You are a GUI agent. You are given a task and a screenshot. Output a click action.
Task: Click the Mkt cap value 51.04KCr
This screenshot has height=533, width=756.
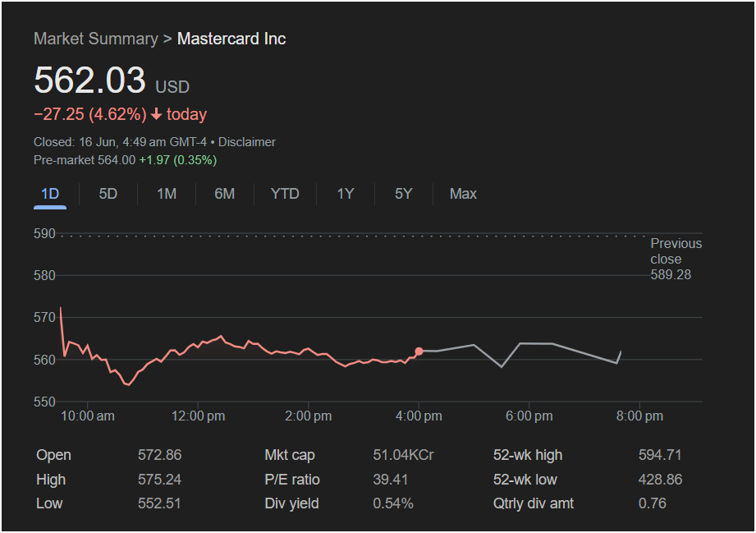[x=403, y=455]
